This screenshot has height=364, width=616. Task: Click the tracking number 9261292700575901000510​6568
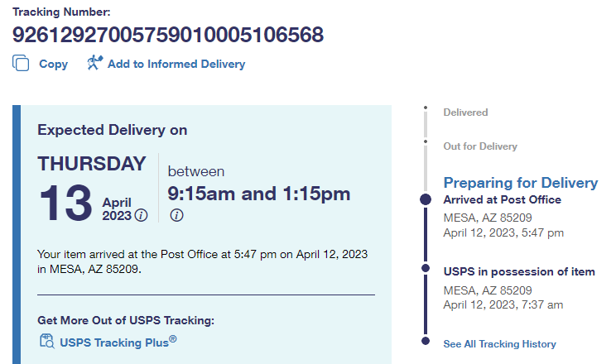[168, 35]
